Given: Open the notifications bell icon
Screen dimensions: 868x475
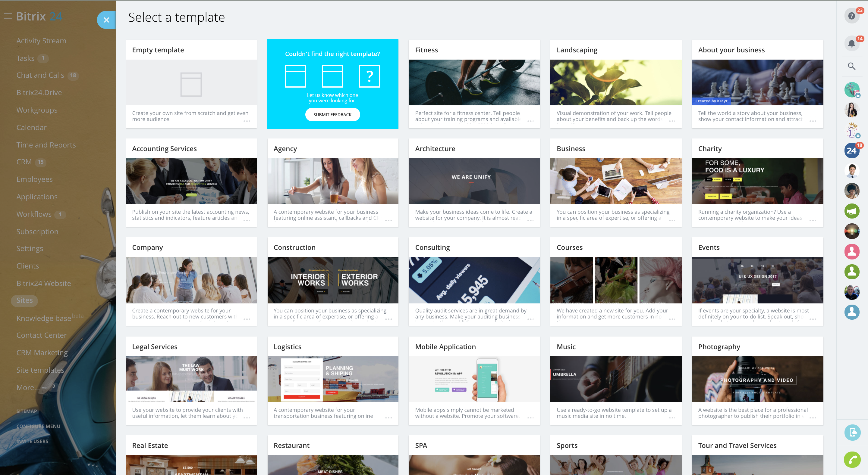Looking at the screenshot, I should tap(851, 44).
